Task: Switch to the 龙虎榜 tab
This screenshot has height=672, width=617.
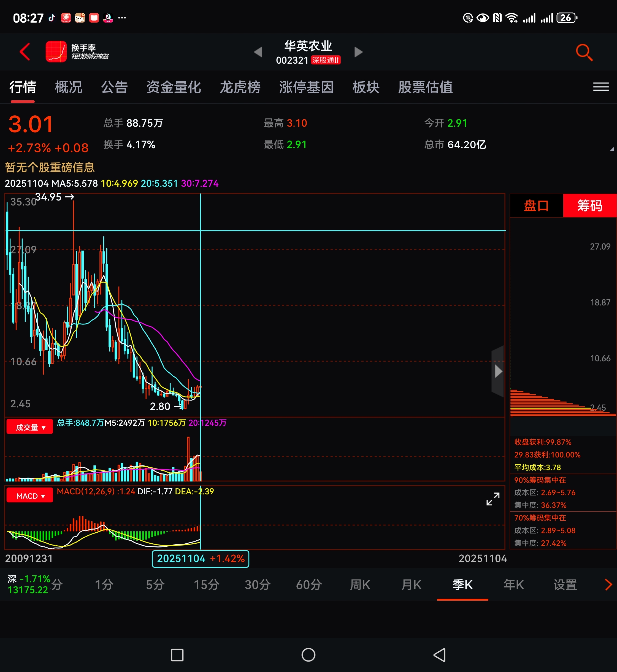Action: 240,87
